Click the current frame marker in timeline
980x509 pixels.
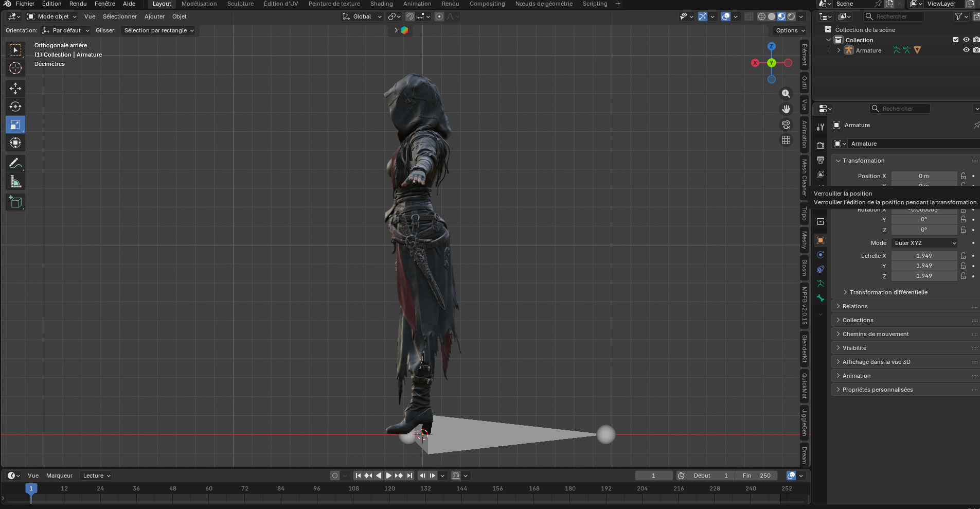point(31,488)
